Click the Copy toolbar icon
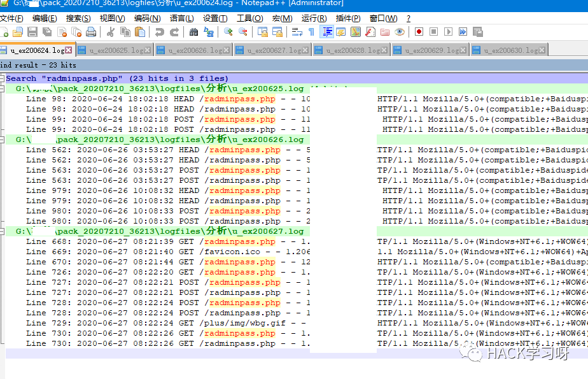The height and width of the screenshot is (379, 588). click(125, 32)
